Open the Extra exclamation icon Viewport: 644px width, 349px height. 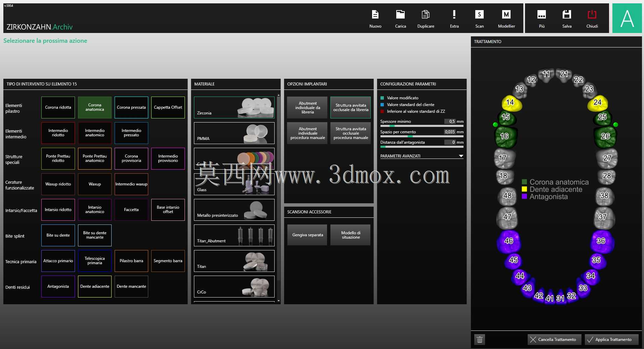tap(454, 14)
